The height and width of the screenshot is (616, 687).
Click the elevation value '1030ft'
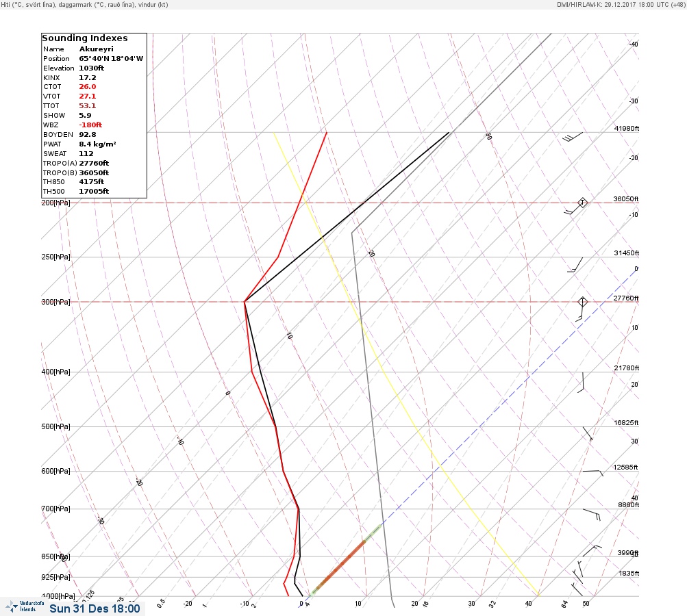[91, 68]
